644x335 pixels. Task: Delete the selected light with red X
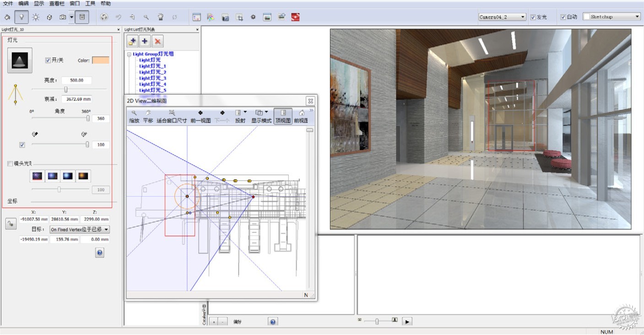[157, 41]
